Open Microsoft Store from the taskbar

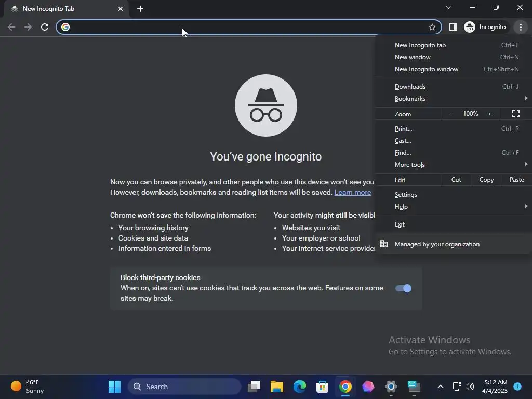322,387
